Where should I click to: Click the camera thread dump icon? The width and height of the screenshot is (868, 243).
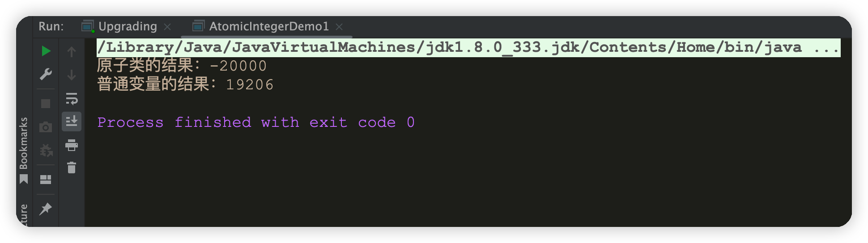point(46,127)
